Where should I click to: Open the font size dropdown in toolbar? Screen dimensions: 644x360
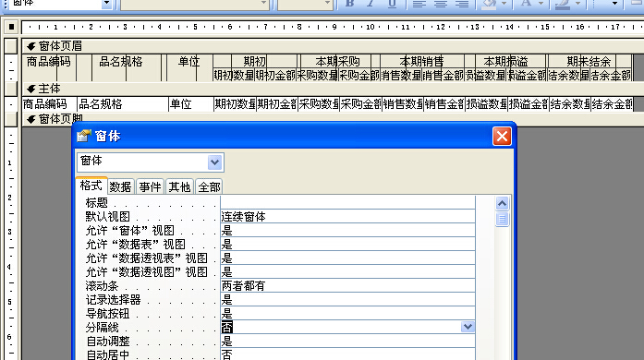click(327, 4)
